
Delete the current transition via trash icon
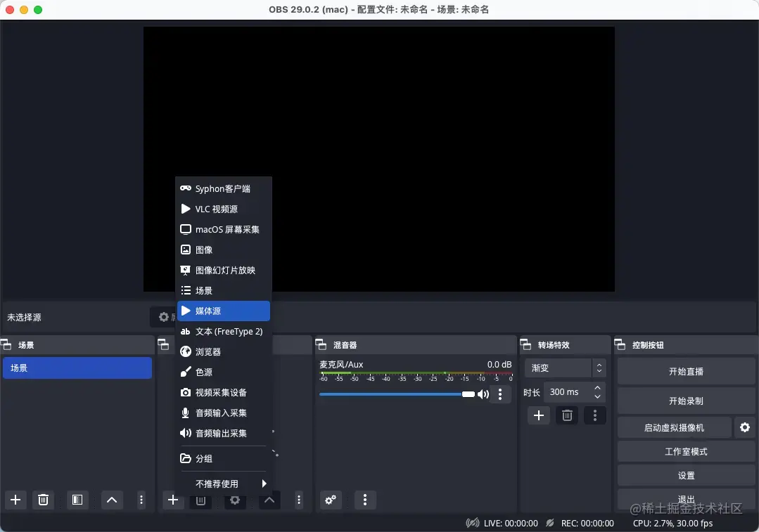tap(567, 415)
